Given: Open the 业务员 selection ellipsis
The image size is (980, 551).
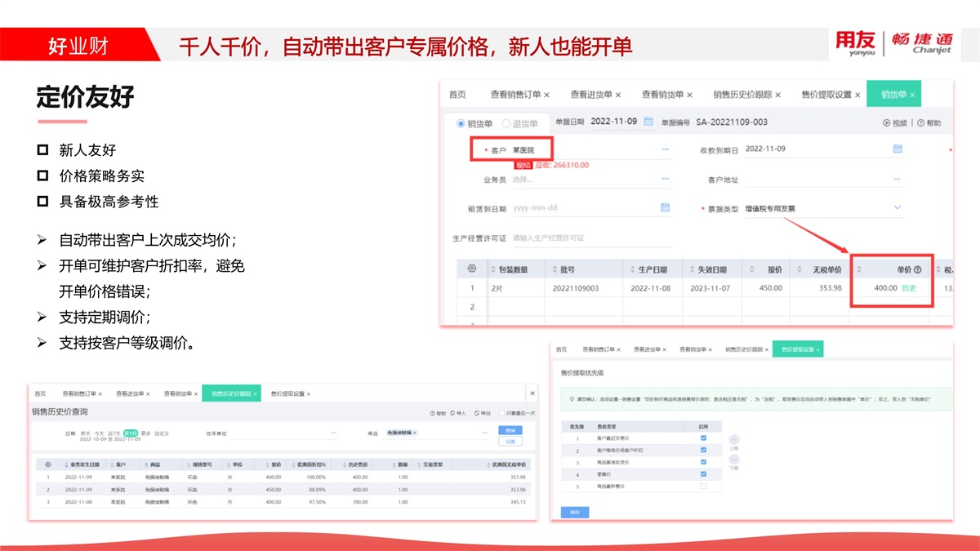Looking at the screenshot, I should point(665,179).
